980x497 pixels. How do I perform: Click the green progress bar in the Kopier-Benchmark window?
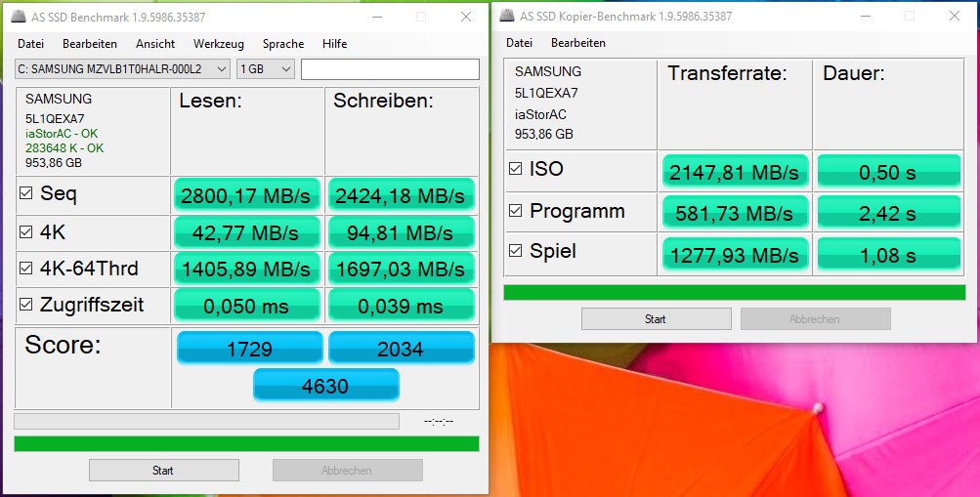736,293
